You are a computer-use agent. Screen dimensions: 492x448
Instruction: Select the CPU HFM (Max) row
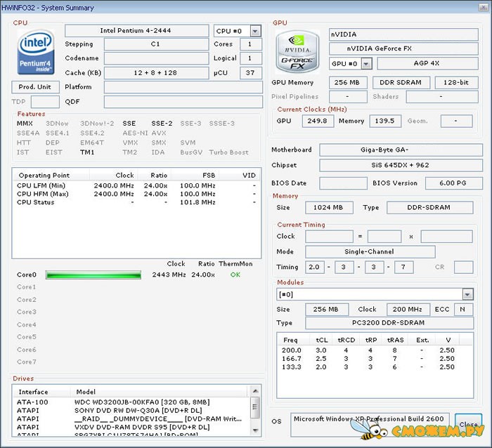(136, 194)
